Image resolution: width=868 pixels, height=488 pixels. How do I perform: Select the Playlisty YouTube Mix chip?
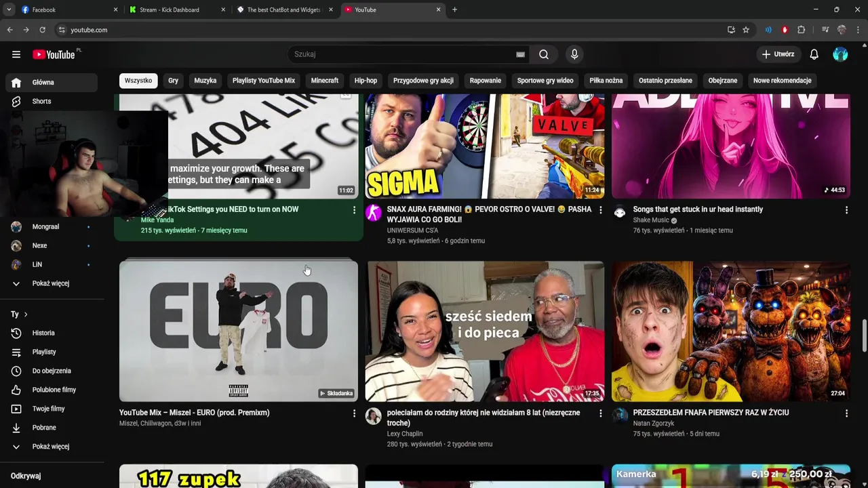point(264,81)
